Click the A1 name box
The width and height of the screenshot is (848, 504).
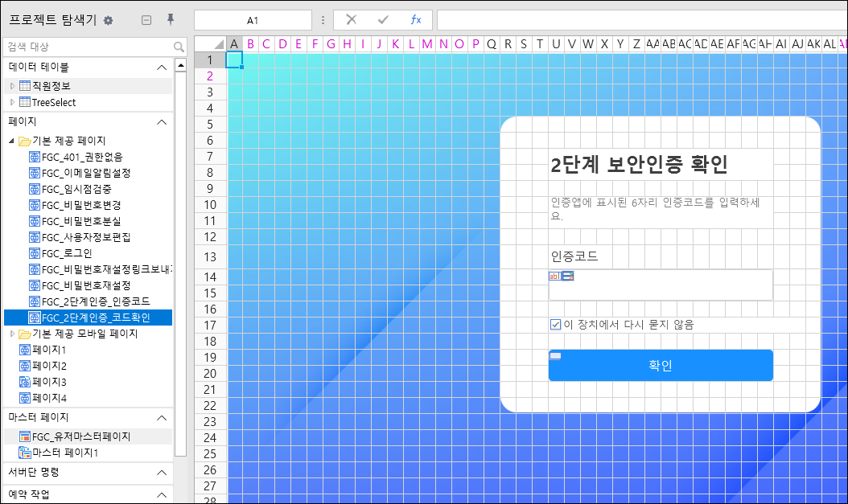point(253,21)
